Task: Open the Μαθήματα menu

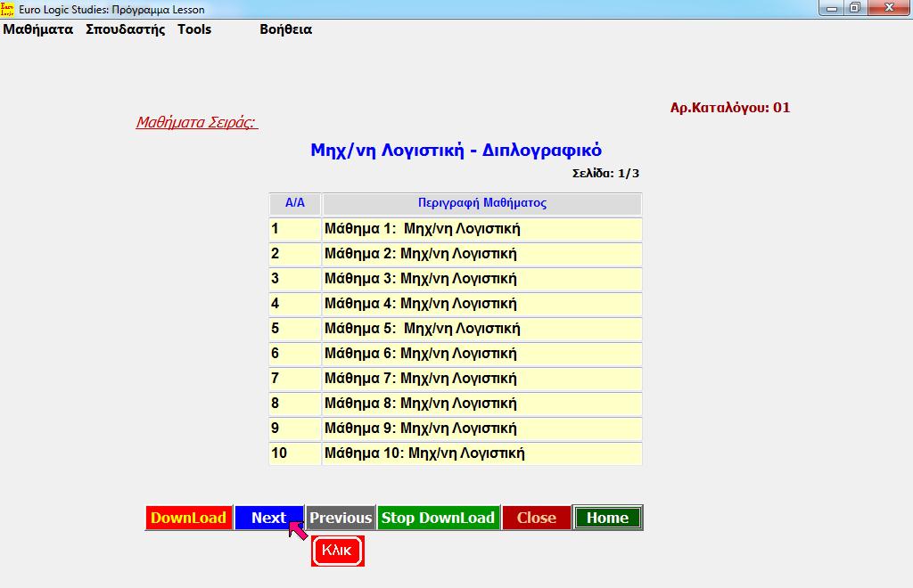Action: (x=38, y=29)
